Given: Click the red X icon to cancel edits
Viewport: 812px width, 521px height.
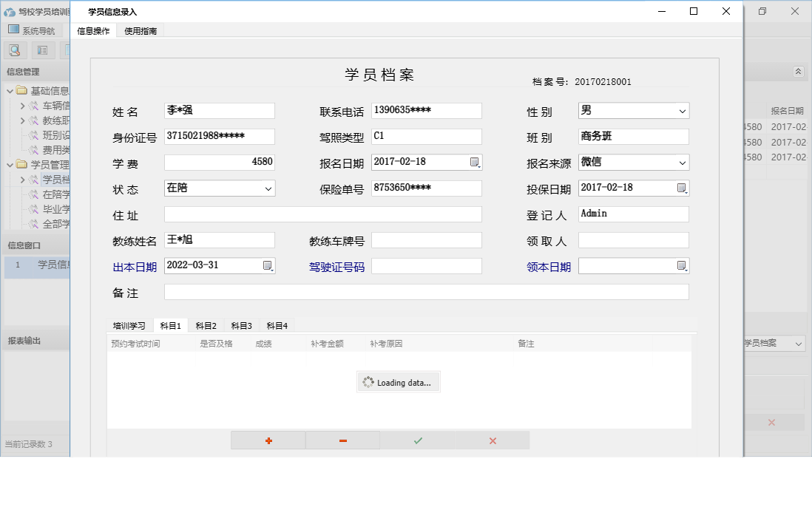Looking at the screenshot, I should tap(491, 440).
